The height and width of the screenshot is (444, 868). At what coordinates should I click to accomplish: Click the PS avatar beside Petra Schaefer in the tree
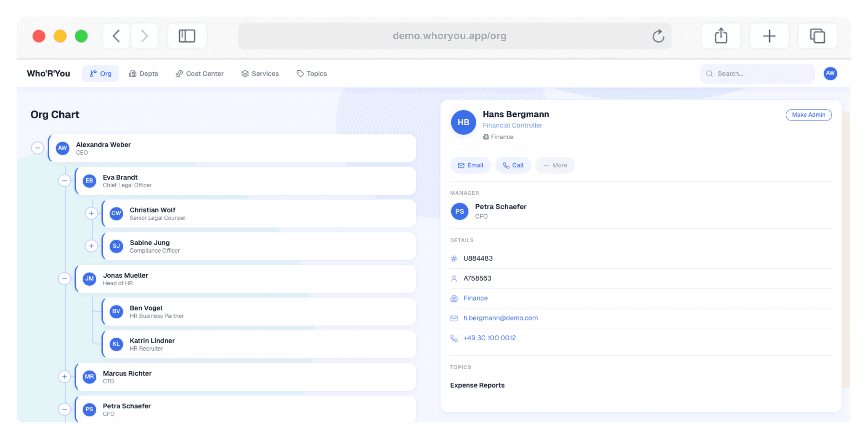click(x=89, y=410)
